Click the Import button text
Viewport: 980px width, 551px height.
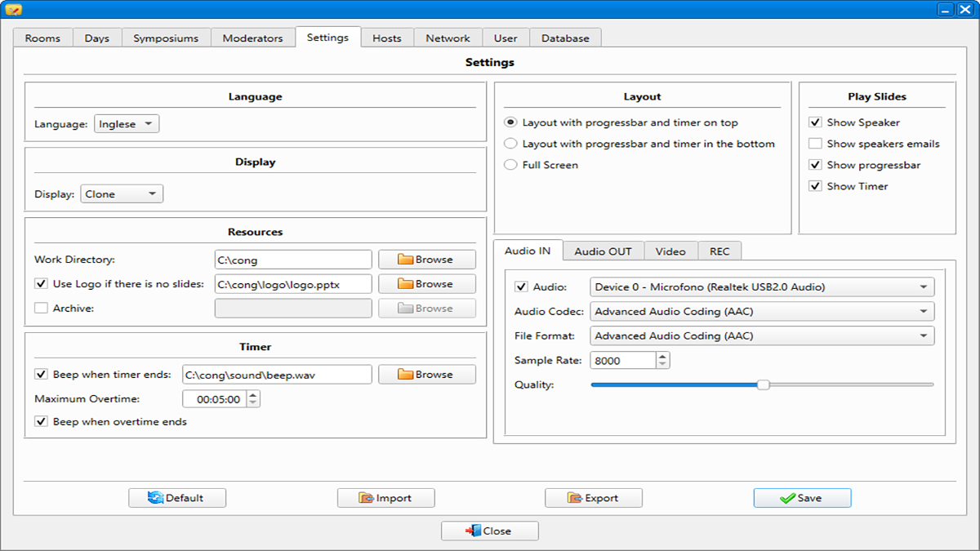click(x=394, y=498)
